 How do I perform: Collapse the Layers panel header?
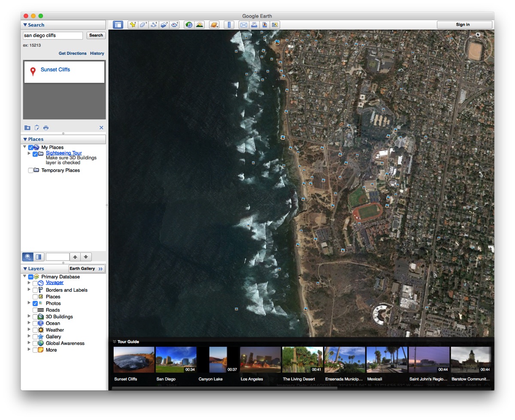[25, 269]
